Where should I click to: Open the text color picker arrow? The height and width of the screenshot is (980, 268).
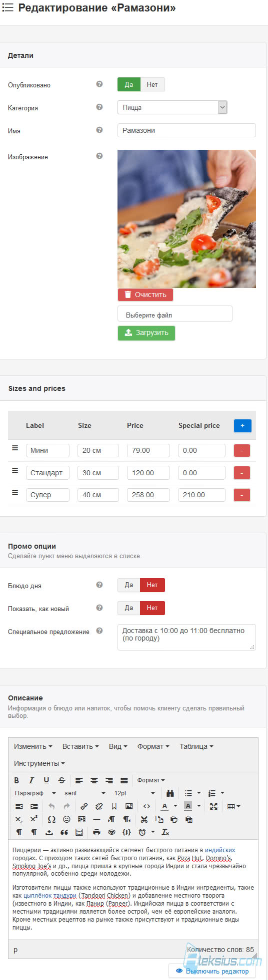pos(175,806)
